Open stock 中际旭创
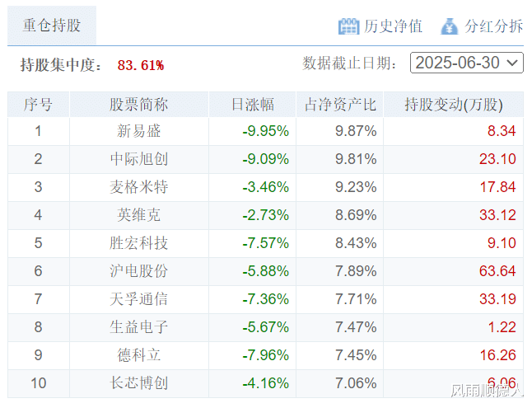This screenshot has height=408, width=532. [139, 159]
